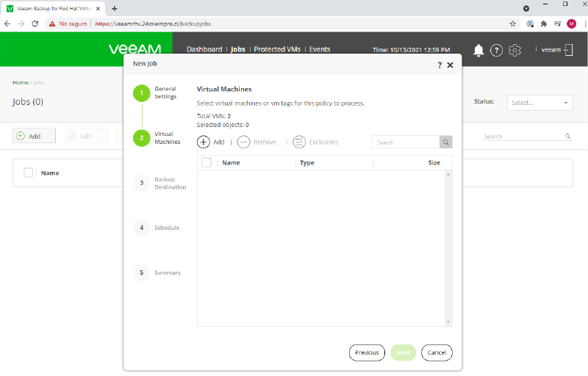Viewport: 588px width, 376px height.
Task: Click the Previous button
Action: [367, 352]
